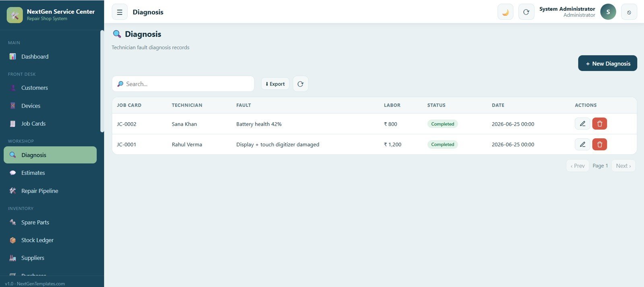Click the STATUS column header
The image size is (644, 287).
(436, 105)
